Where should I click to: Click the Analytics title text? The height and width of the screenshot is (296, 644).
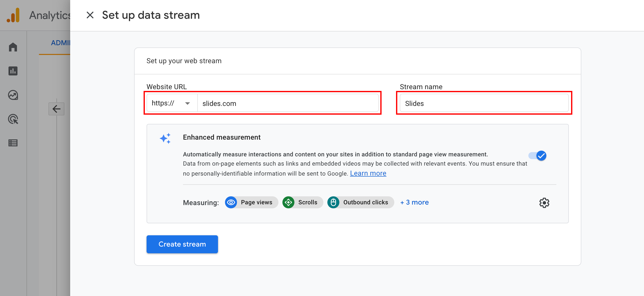coord(50,15)
